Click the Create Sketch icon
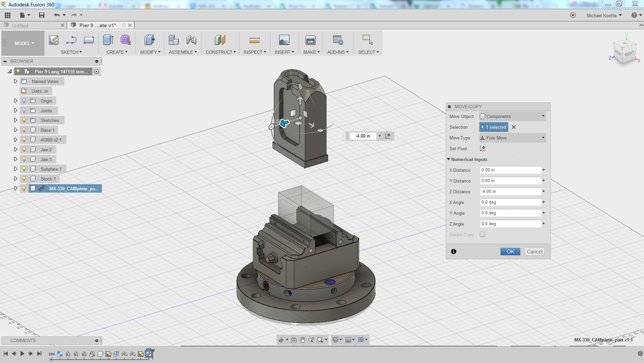The image size is (644, 363). pyautogui.click(x=54, y=40)
